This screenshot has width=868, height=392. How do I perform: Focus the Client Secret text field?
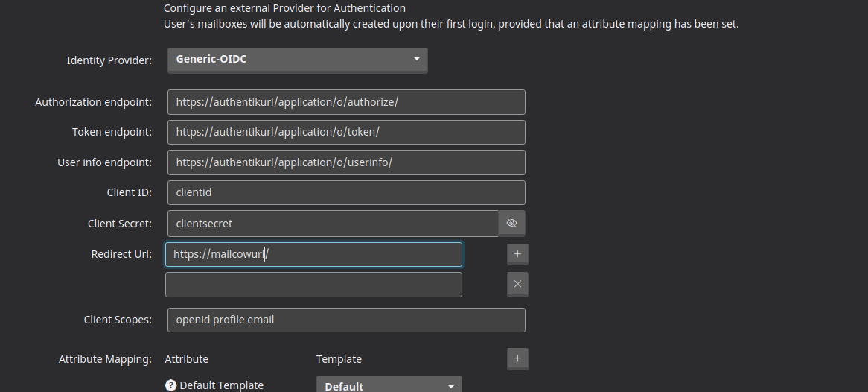[x=332, y=223]
